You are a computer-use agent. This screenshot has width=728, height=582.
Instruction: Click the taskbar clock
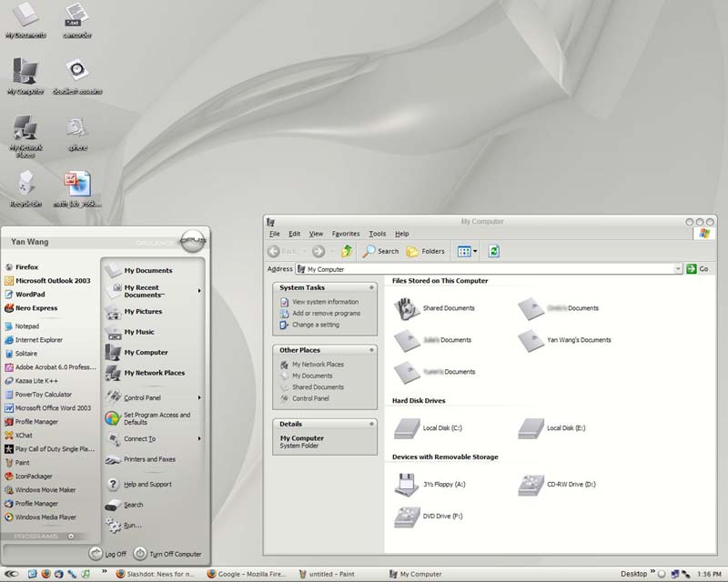tap(709, 574)
